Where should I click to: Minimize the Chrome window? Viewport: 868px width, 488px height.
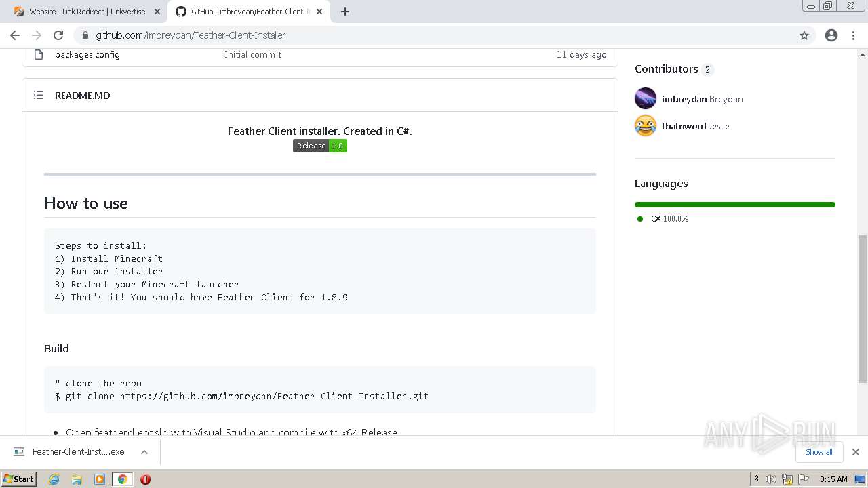811,6
